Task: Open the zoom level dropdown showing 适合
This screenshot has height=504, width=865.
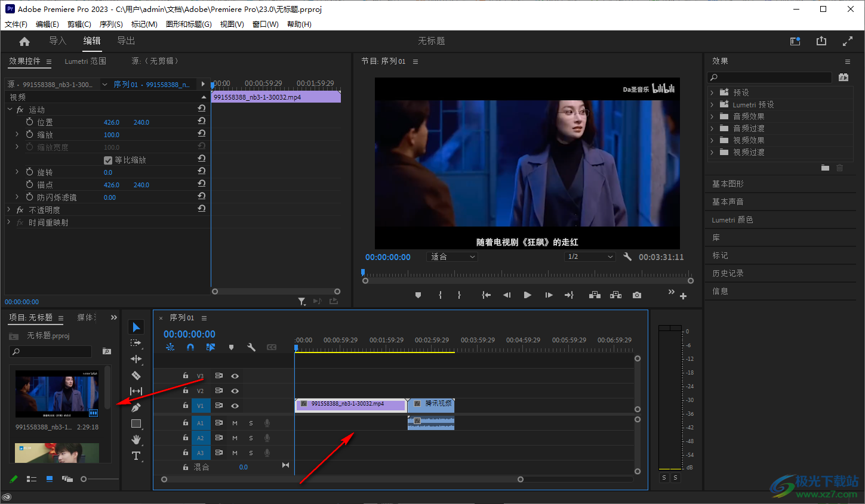Action: pos(452,256)
